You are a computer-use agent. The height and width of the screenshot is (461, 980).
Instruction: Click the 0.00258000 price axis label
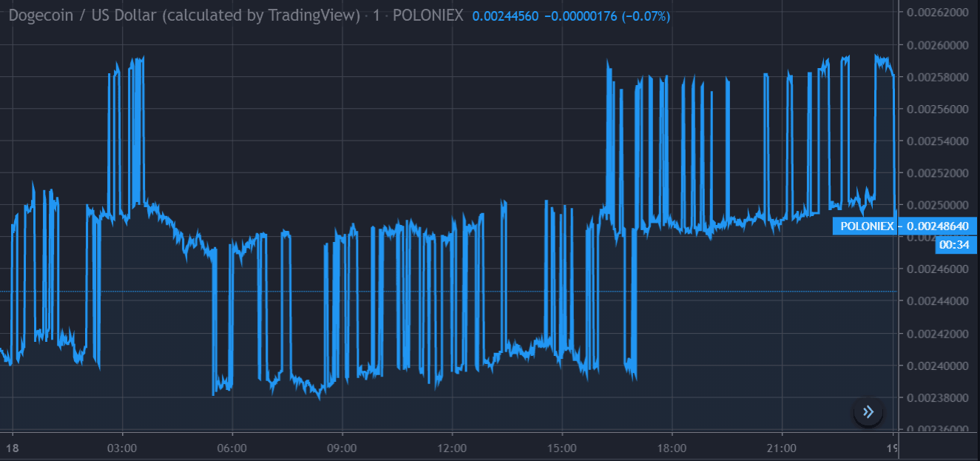click(x=937, y=77)
